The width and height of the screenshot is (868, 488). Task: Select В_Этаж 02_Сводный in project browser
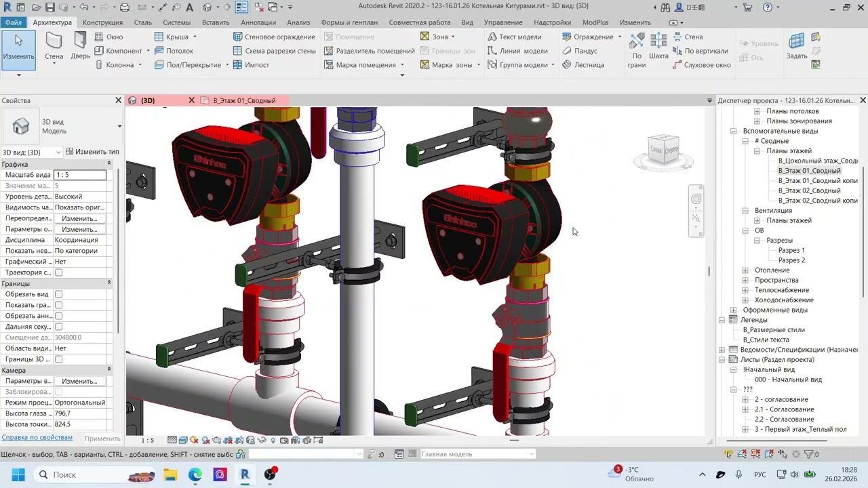pyautogui.click(x=809, y=191)
